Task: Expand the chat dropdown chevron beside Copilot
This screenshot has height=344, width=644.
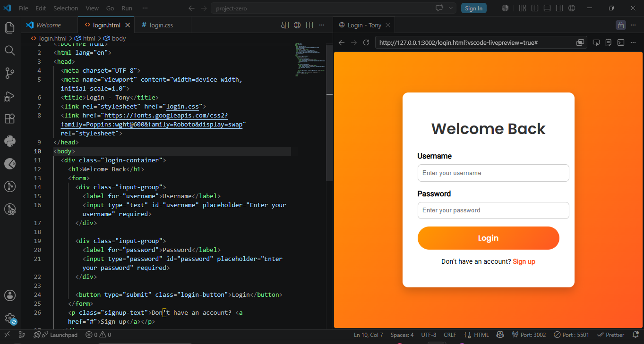Action: point(451,8)
